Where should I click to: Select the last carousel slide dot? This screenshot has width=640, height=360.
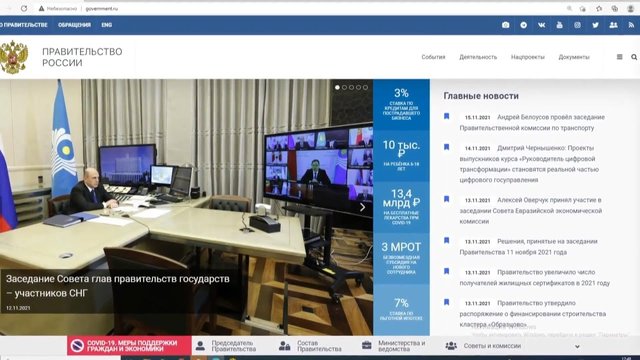pos(365,87)
